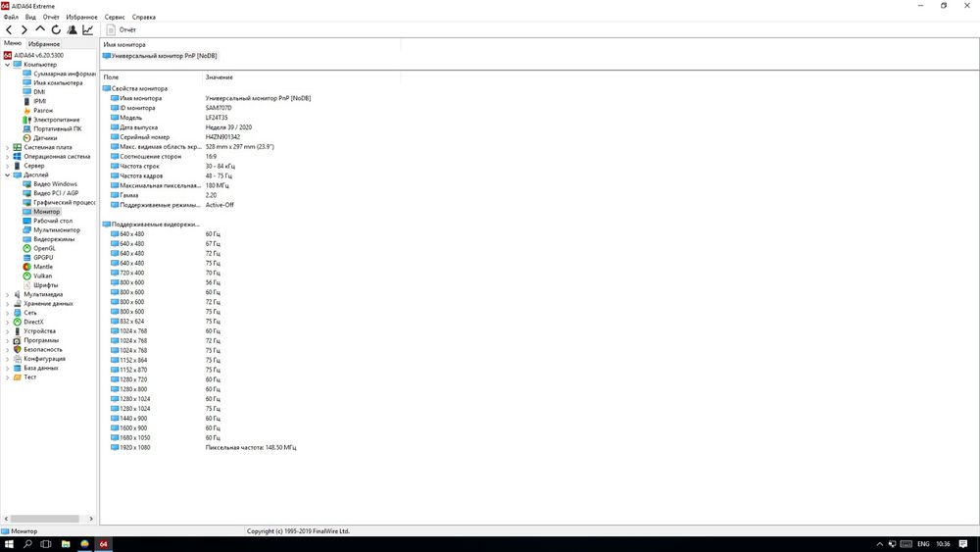This screenshot has width=980, height=552.
Task: Expand the Сервер tree node
Action: pyautogui.click(x=8, y=166)
